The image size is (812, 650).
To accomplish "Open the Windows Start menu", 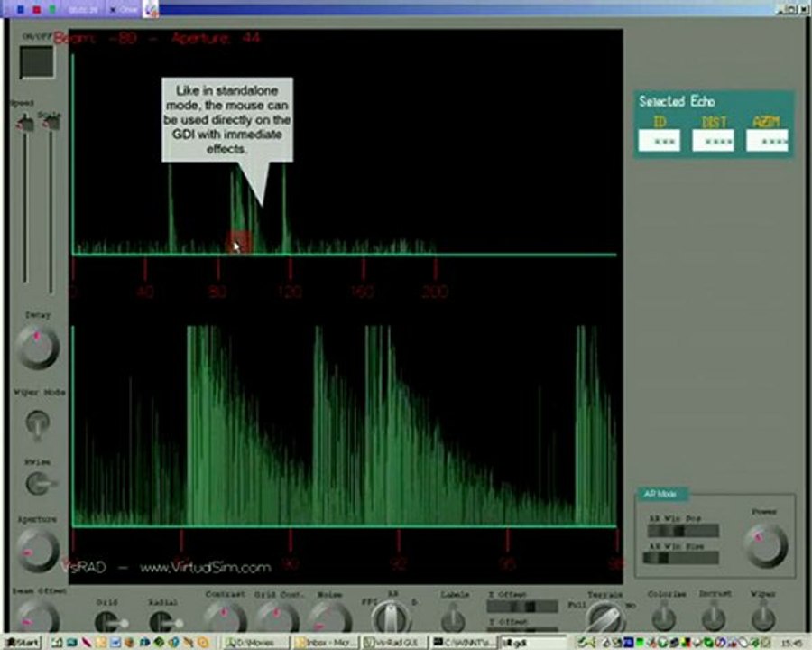I will 22,643.
